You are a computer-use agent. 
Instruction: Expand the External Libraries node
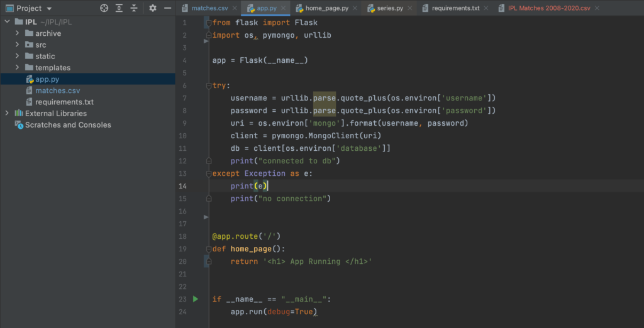(8, 113)
